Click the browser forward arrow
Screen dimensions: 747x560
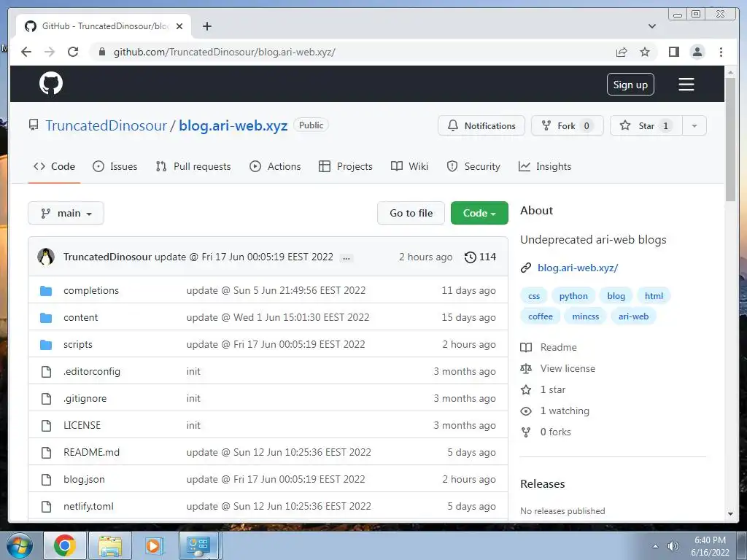click(x=50, y=52)
